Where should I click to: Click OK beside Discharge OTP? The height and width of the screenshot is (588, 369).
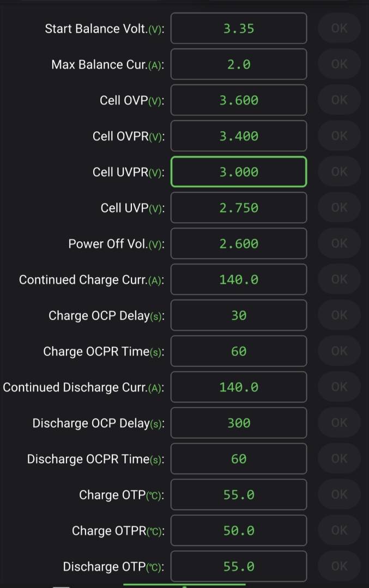tap(340, 566)
